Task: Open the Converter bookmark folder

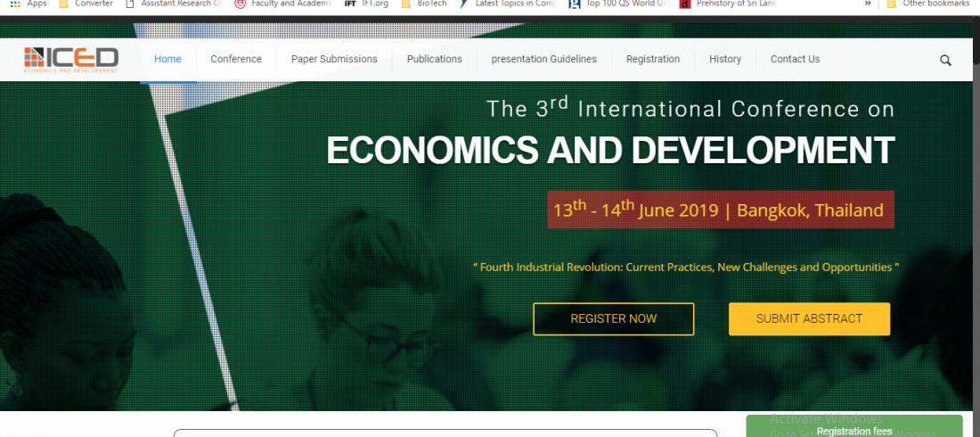Action: click(86, 4)
